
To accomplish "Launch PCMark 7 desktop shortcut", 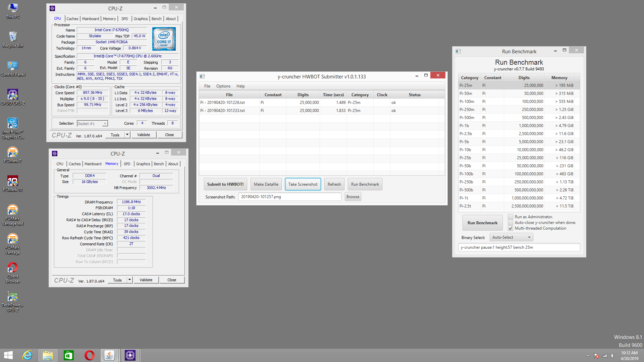I will pos(13,155).
